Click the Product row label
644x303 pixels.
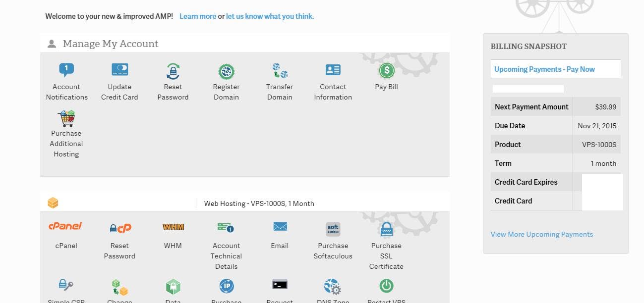pyautogui.click(x=508, y=145)
